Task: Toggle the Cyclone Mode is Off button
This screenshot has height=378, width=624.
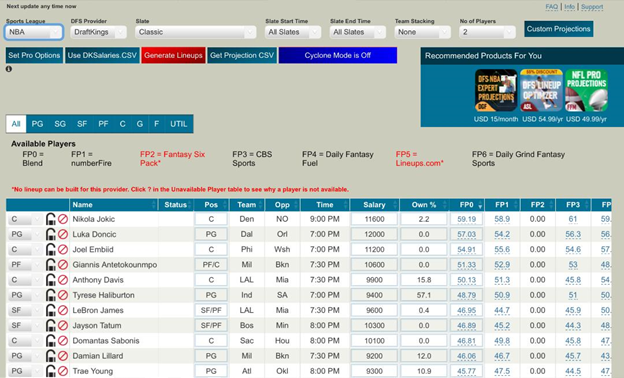Action: coord(338,55)
